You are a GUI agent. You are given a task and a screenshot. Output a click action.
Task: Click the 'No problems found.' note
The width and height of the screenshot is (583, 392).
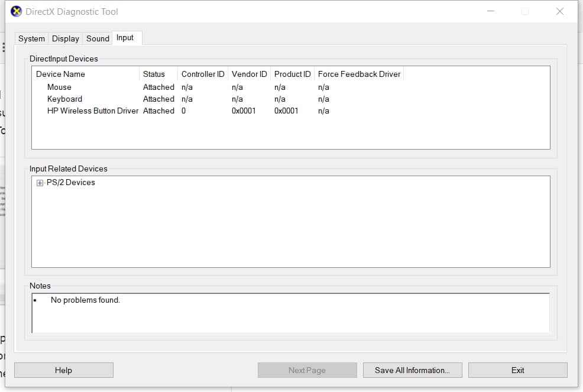pyautogui.click(x=85, y=300)
